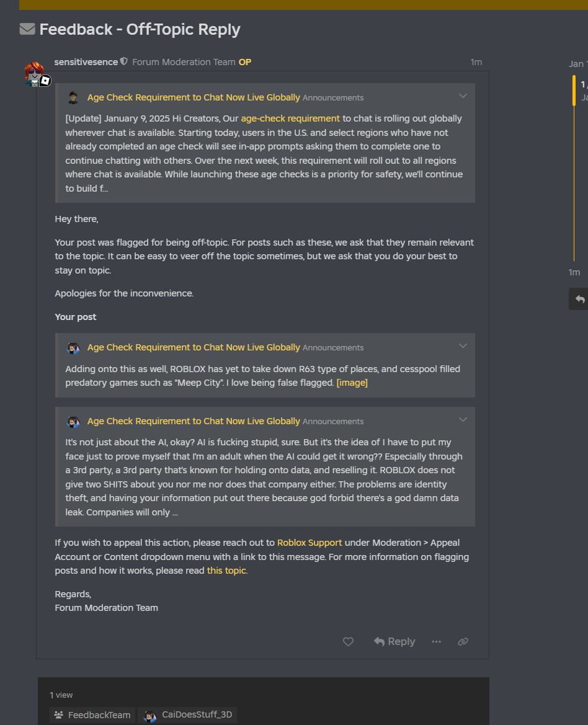Click the 1m post timestamp

476,62
